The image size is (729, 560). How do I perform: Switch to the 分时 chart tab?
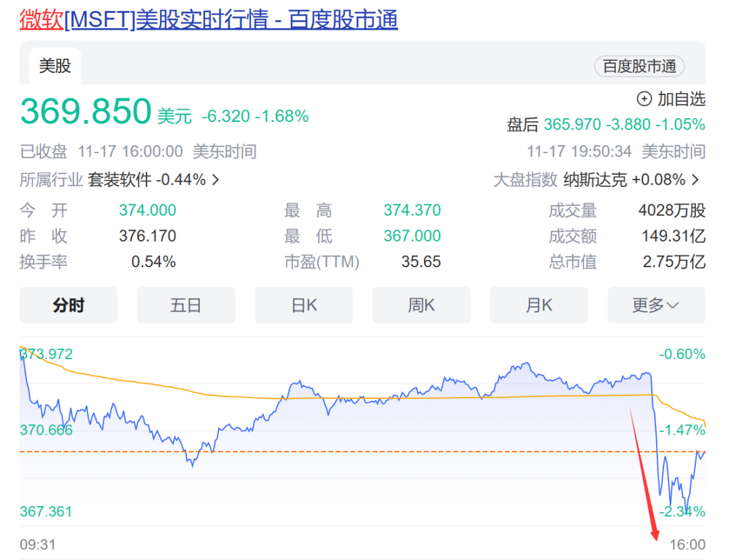[68, 305]
